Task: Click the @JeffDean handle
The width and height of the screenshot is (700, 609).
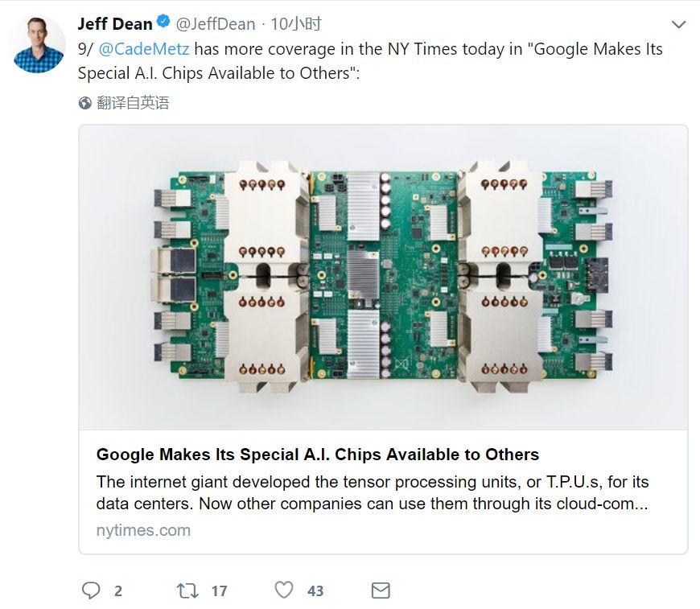Action: (x=216, y=24)
